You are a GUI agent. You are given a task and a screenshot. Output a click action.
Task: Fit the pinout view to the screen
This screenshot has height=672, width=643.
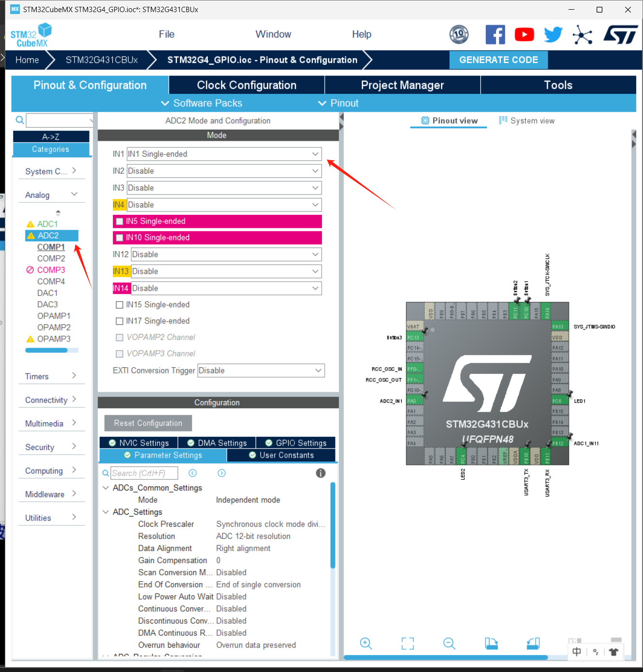[408, 643]
